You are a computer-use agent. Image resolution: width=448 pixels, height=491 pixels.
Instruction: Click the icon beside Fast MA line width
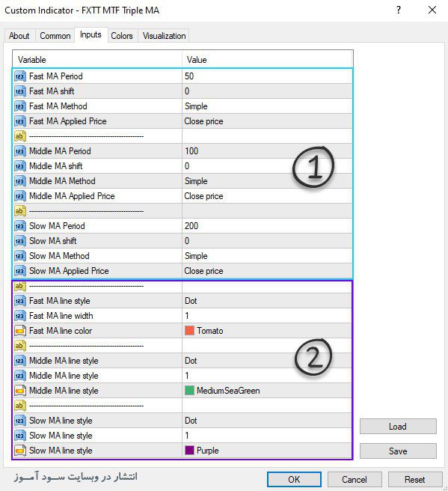[x=19, y=316]
